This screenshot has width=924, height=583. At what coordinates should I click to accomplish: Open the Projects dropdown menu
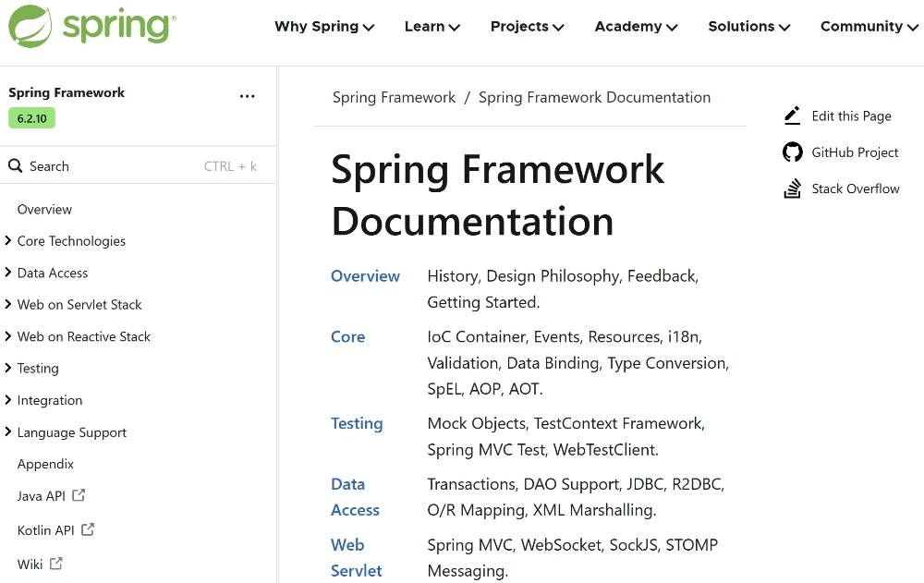coord(527,27)
